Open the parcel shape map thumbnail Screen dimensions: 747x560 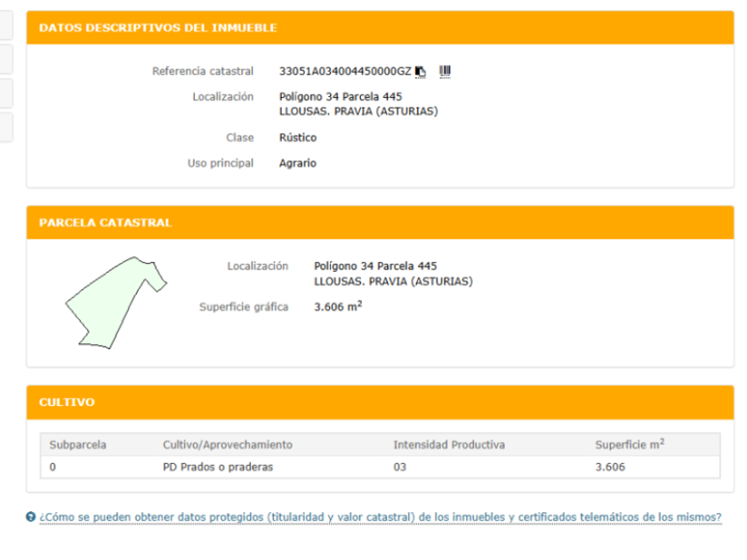click(116, 303)
